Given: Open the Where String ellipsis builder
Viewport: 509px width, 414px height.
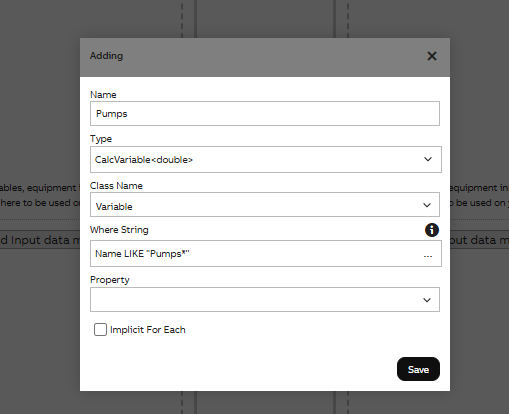Looking at the screenshot, I should tap(428, 256).
